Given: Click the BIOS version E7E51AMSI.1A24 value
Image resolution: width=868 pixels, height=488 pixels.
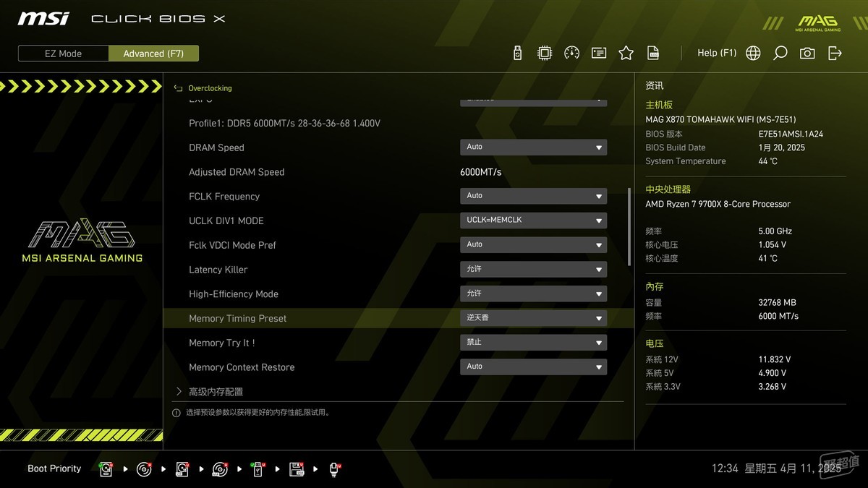Looking at the screenshot, I should pos(791,134).
